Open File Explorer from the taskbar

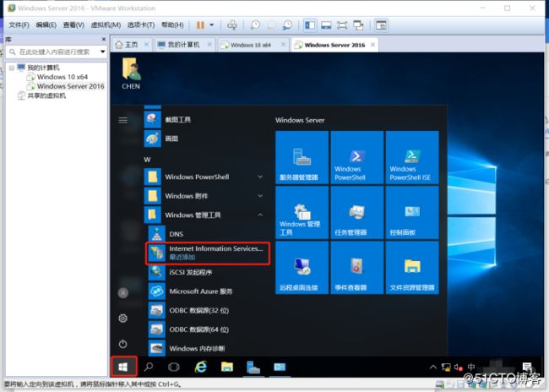coord(227,367)
